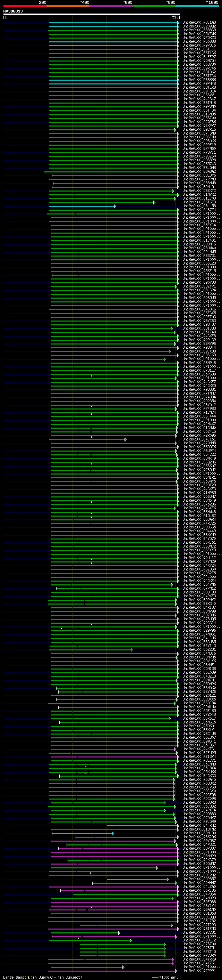
Task: Select hit label UniRef100_P38665
Action: (199, 527)
